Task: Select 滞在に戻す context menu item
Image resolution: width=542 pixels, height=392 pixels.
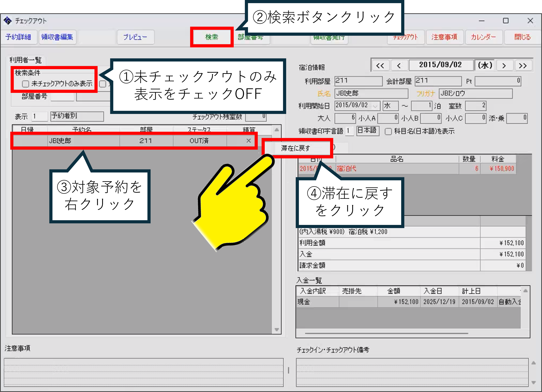Action: 296,148
